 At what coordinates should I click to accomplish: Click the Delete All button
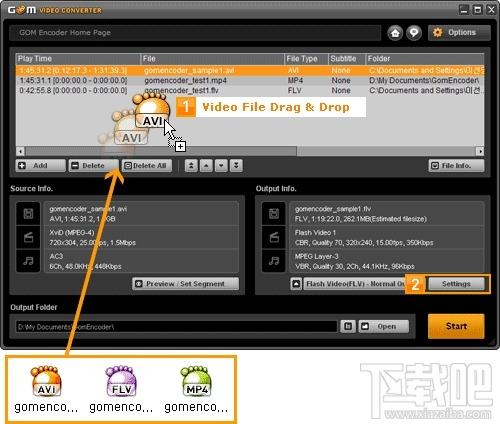click(x=147, y=166)
